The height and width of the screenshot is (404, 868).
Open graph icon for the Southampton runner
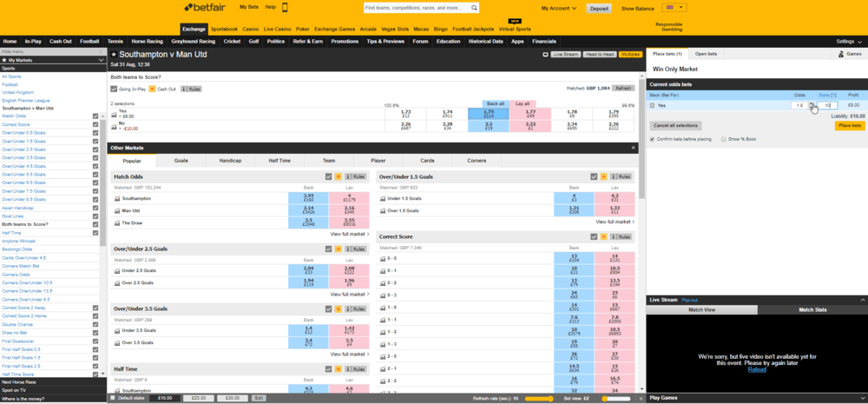point(117,198)
